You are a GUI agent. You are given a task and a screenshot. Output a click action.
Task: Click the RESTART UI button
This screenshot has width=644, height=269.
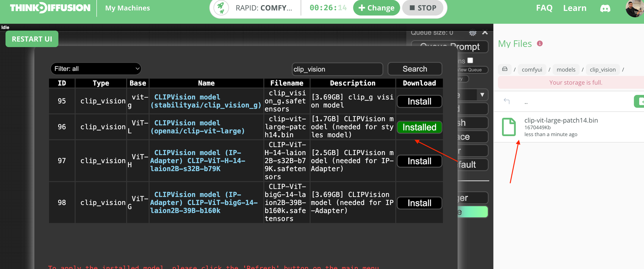point(32,39)
